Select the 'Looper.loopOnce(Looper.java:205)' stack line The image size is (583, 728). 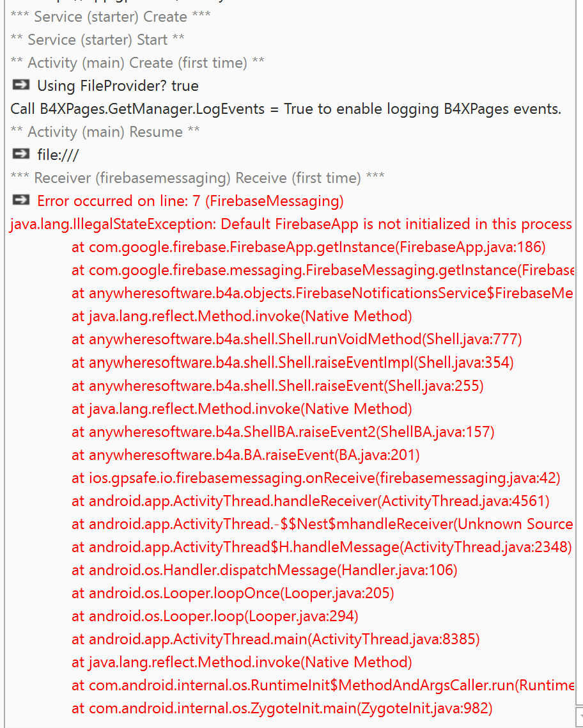233,594
